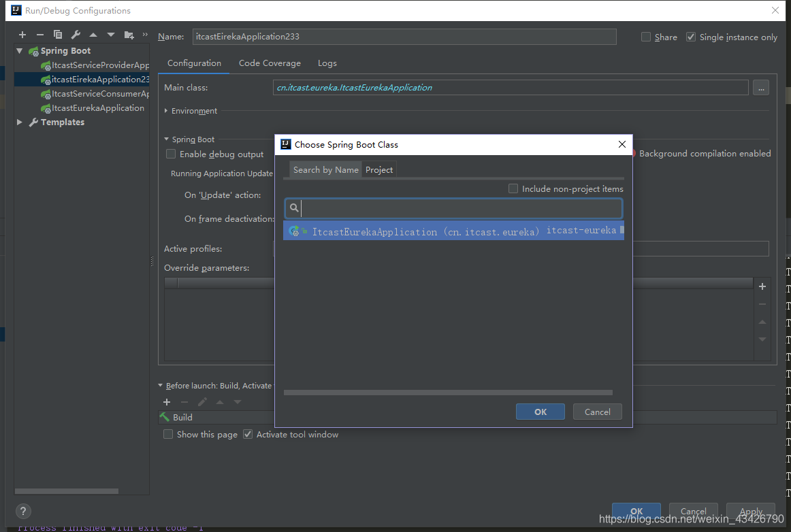Click the Main class input field
791x532 pixels.
(x=511, y=88)
